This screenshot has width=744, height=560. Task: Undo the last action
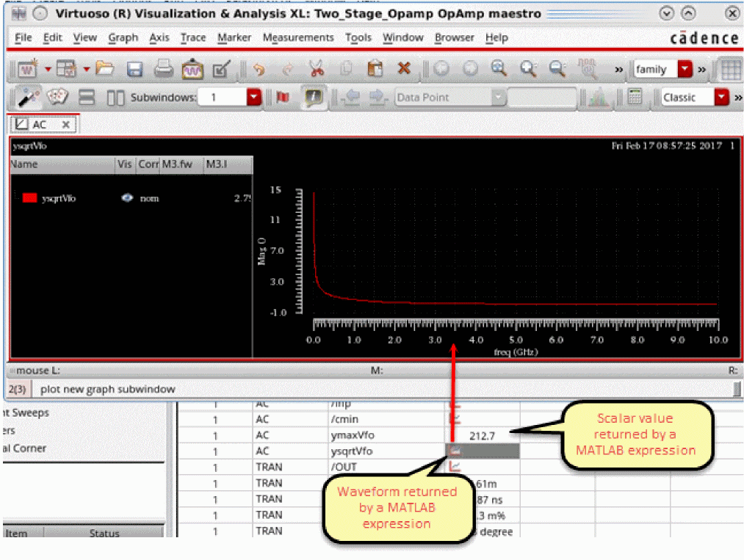(x=259, y=70)
